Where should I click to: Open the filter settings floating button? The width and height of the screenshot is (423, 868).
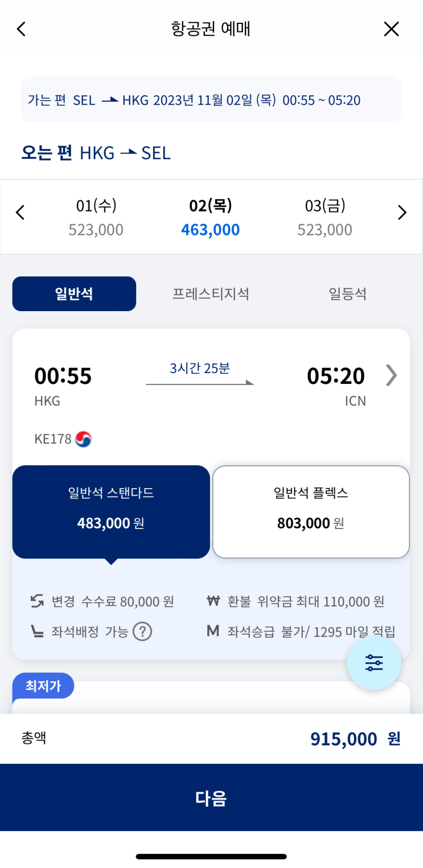374,663
